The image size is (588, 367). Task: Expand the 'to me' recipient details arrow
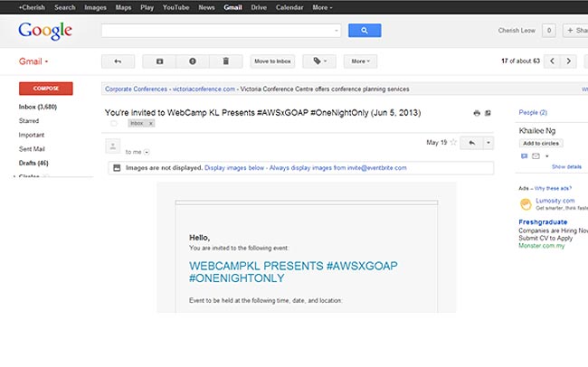tap(147, 152)
